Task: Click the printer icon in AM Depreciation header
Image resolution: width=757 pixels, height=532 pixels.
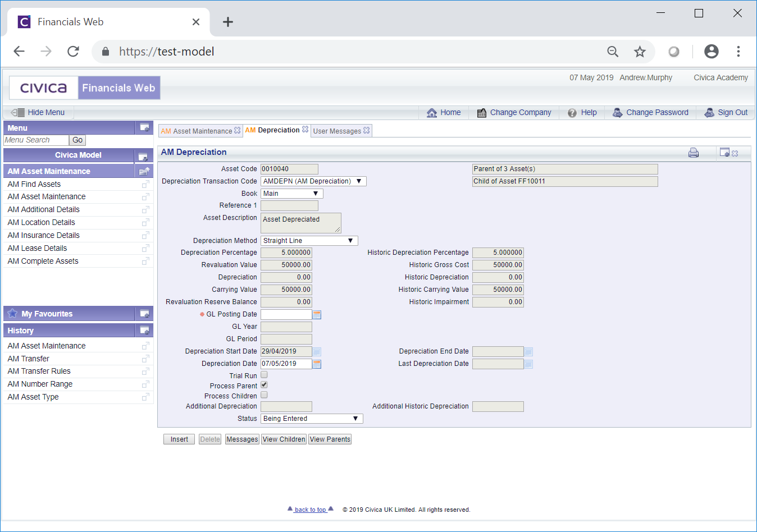Action: (694, 153)
